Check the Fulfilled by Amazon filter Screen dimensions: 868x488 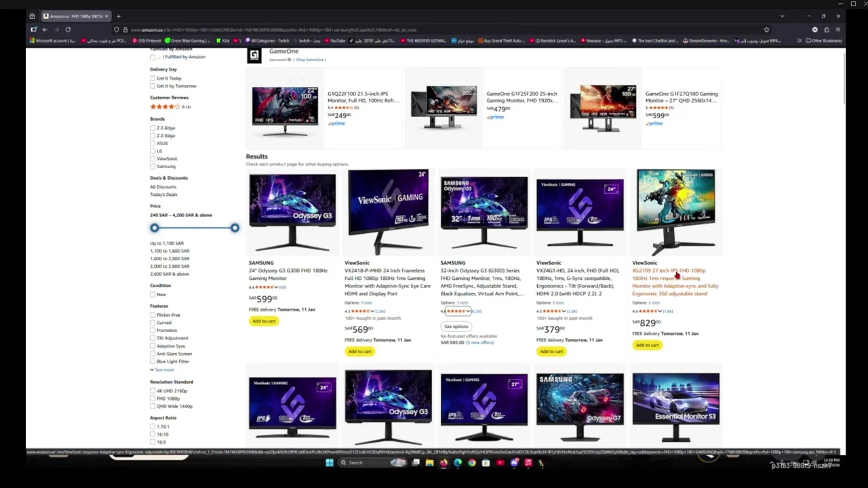153,57
